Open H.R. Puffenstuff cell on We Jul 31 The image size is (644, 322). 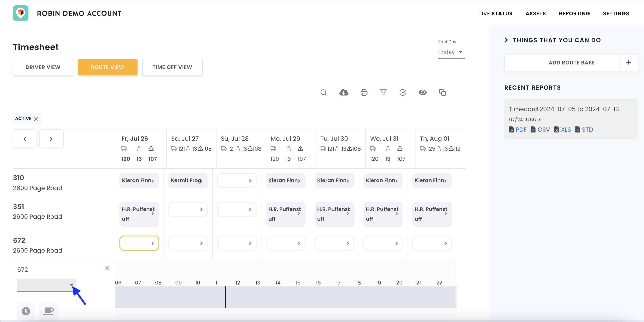pyautogui.click(x=383, y=214)
